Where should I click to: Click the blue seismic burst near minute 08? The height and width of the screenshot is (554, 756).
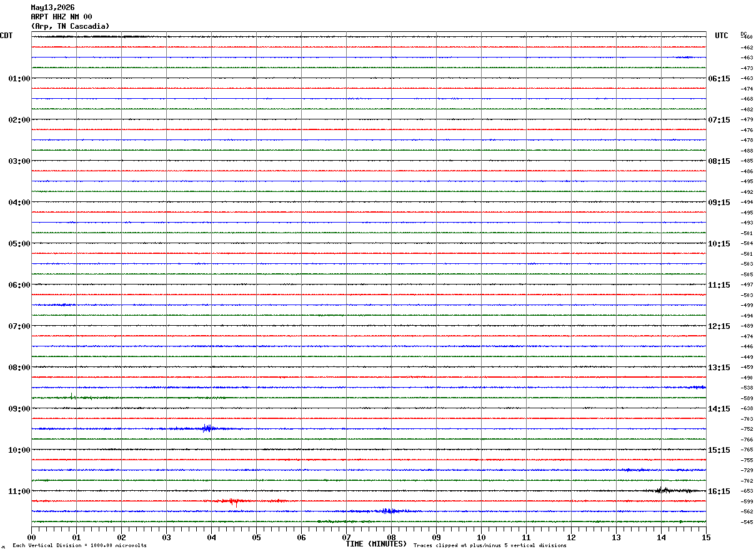tap(389, 511)
